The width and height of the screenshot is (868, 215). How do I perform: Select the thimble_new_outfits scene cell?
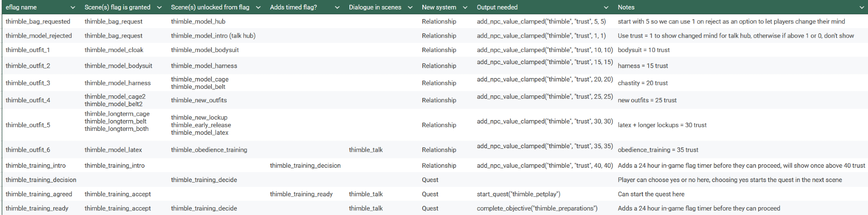point(199,100)
